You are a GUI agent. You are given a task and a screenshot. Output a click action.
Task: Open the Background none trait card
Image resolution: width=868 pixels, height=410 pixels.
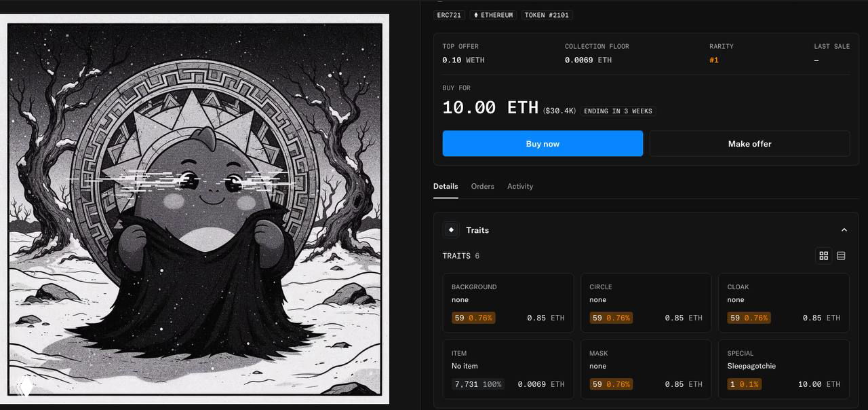tap(508, 303)
